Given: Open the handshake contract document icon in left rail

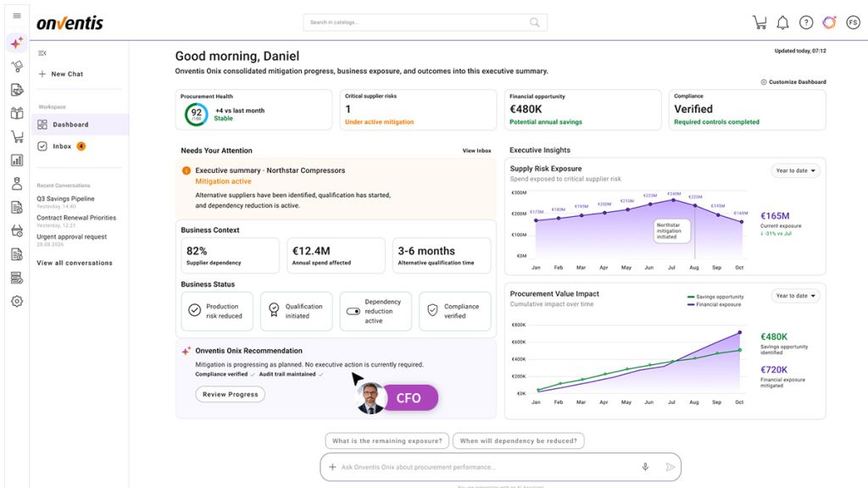Looking at the screenshot, I should coord(17,90).
